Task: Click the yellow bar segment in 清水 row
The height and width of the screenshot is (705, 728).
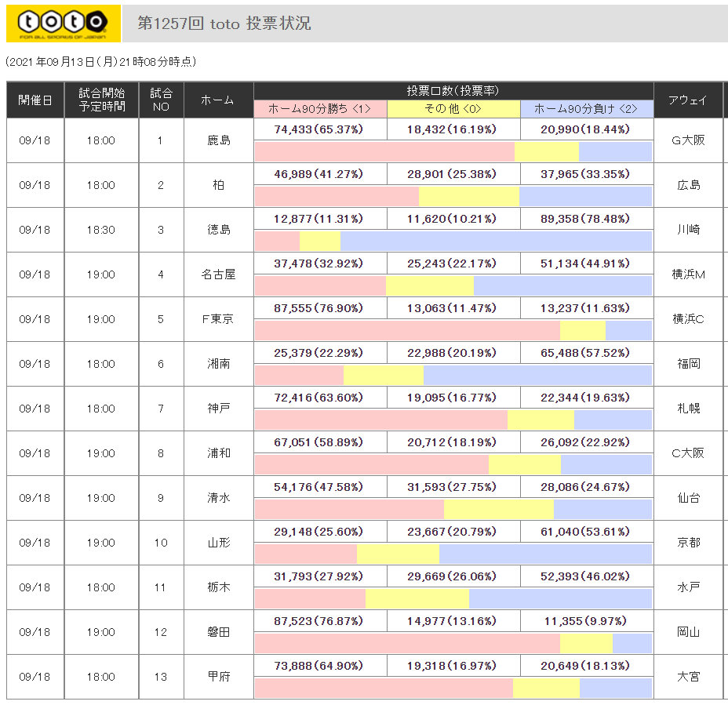Action: [498, 510]
